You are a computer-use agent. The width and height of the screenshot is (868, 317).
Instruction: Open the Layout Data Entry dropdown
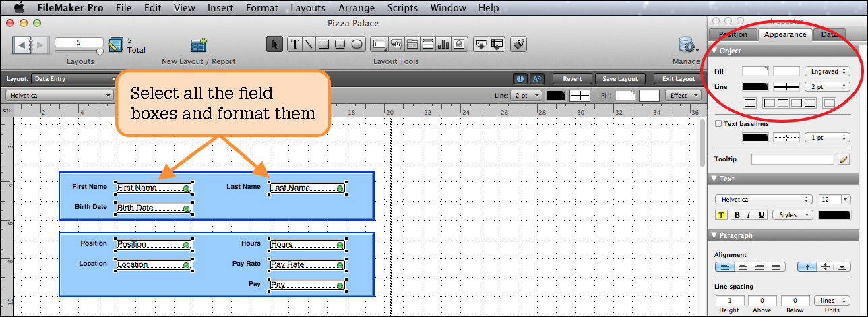coord(75,79)
